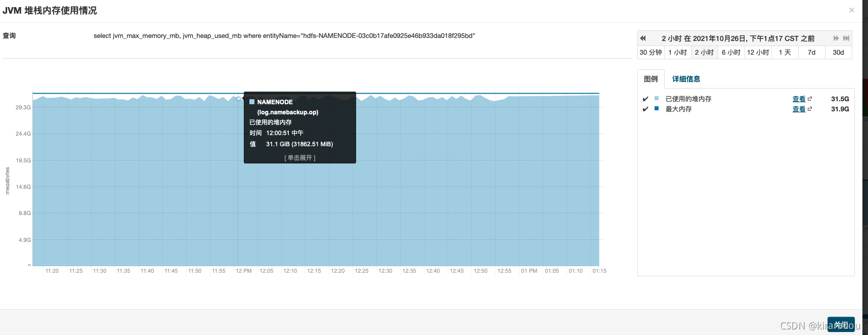Click the 31.5G value for used heap

(840, 99)
